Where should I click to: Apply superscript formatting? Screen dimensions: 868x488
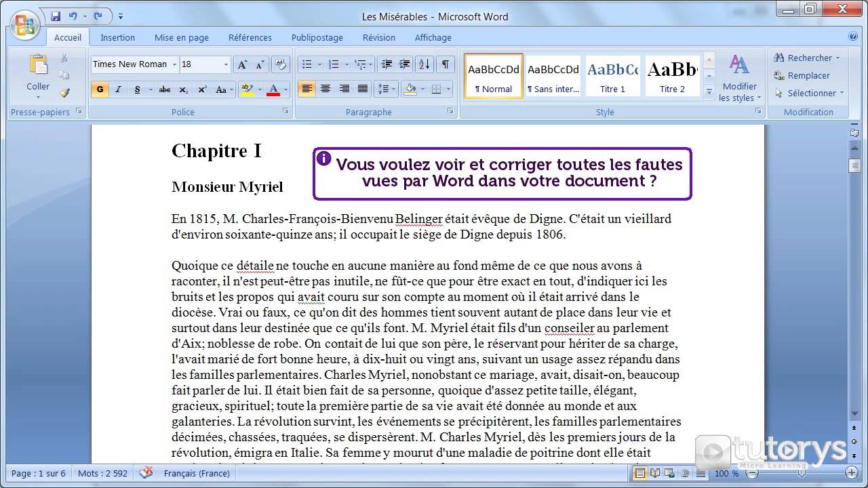point(202,89)
